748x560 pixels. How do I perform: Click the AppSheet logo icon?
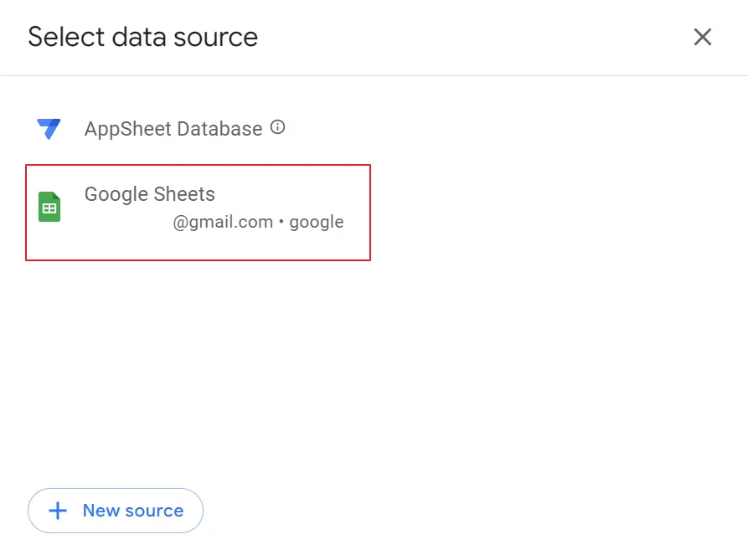[x=49, y=129]
